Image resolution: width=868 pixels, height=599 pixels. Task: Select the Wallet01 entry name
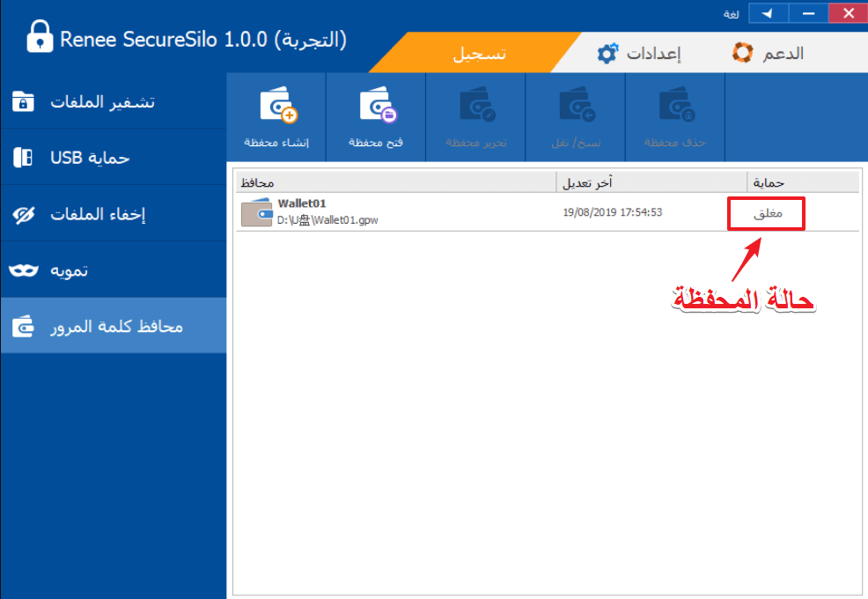click(x=302, y=203)
